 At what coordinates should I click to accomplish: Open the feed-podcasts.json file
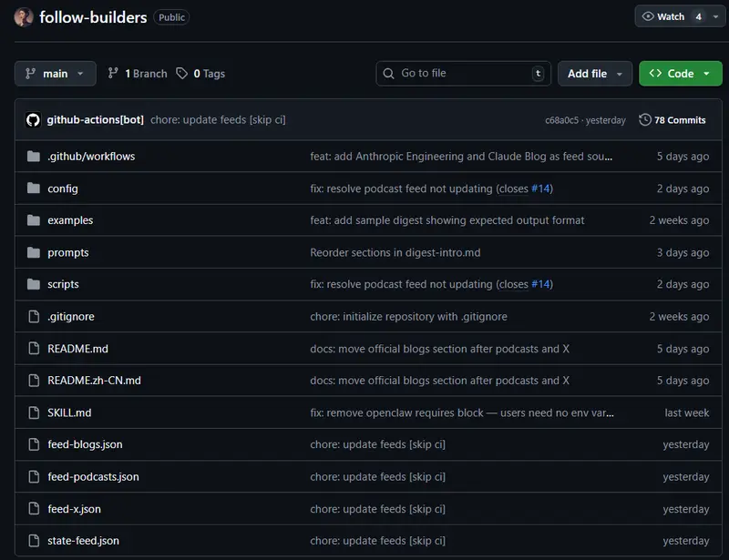[x=93, y=476]
